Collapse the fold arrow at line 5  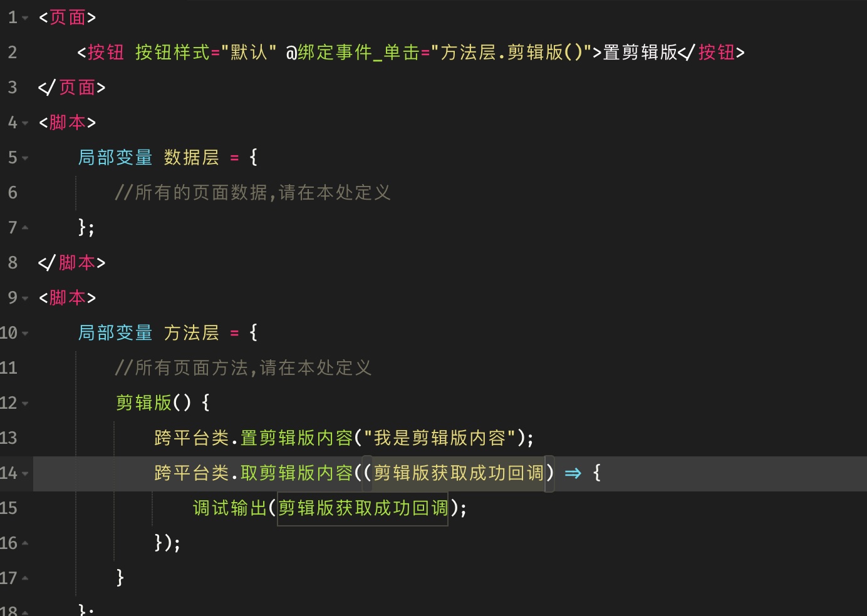coord(25,158)
